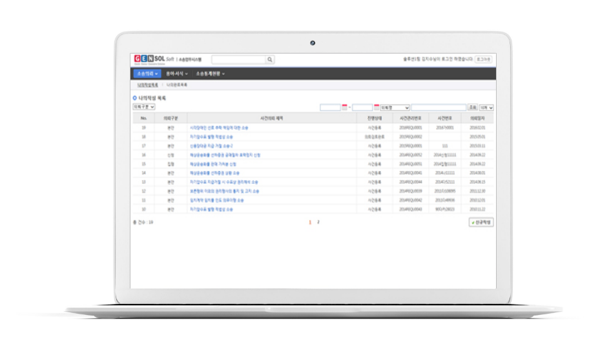Click the start date input field
This screenshot has height=364, width=600.
pyautogui.click(x=330, y=107)
